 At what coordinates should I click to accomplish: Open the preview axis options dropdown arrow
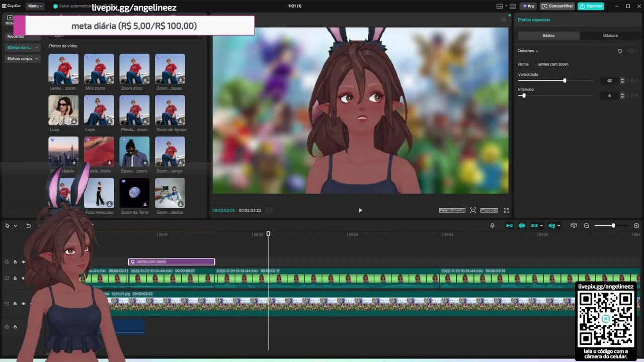point(558,226)
